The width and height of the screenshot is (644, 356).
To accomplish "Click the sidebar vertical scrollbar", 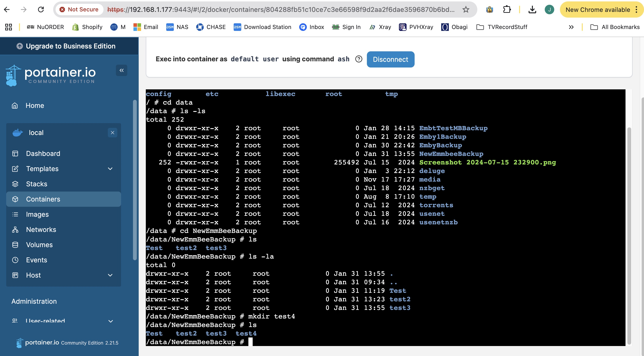I will tap(135, 180).
